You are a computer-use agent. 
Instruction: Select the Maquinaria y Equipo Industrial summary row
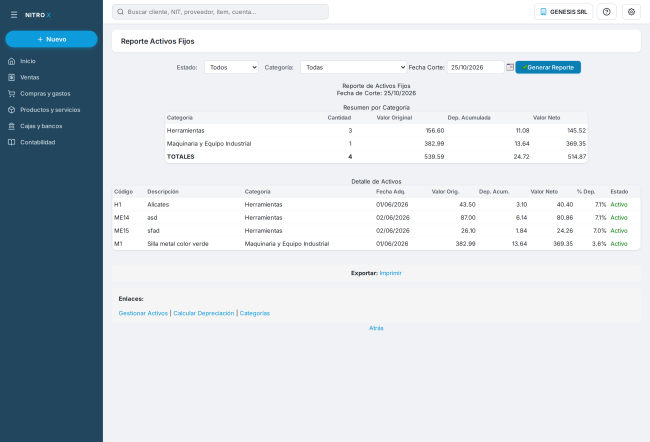click(376, 143)
